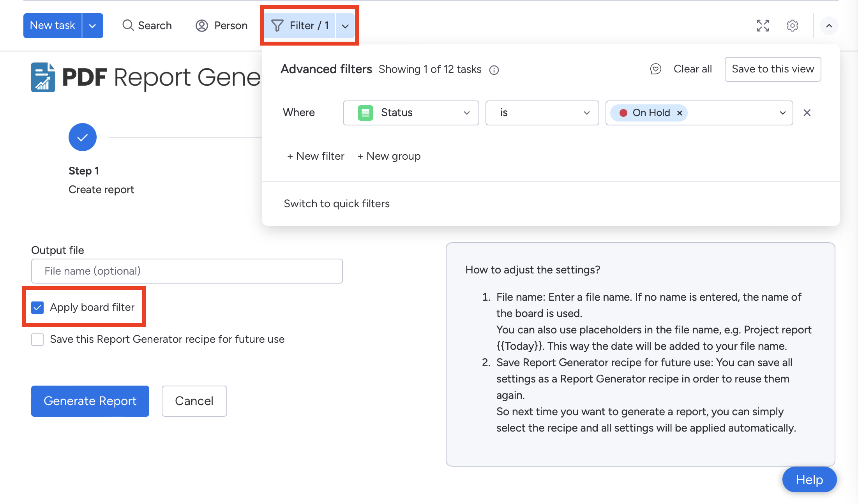Image resolution: width=858 pixels, height=504 pixels.
Task: Click + New group
Action: [389, 156]
